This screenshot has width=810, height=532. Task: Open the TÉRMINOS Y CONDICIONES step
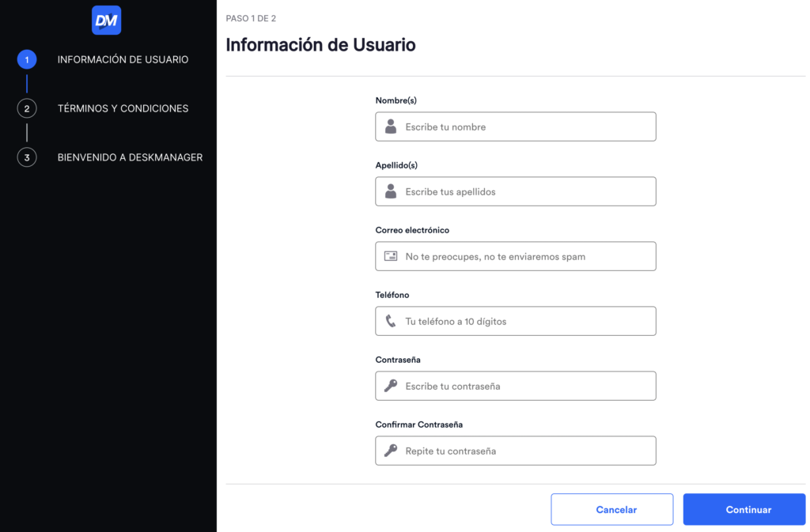tap(123, 108)
